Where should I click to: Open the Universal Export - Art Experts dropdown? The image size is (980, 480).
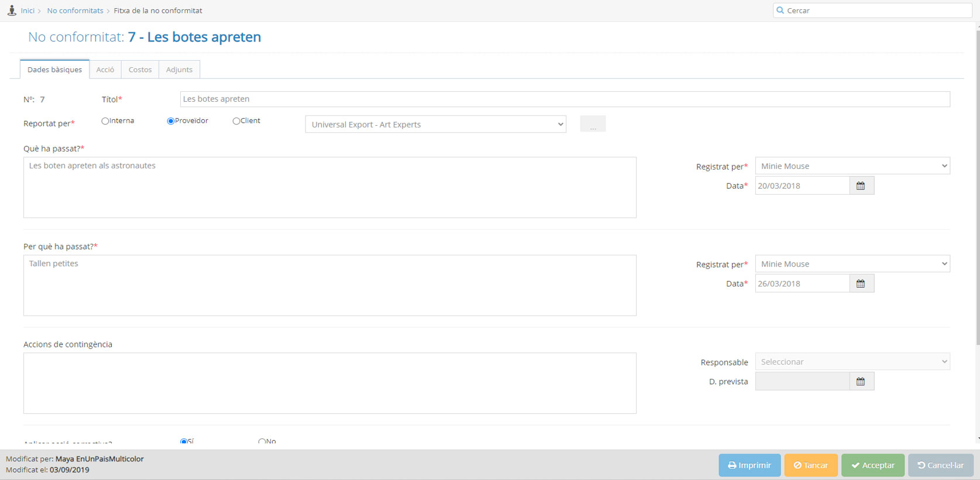pos(435,125)
